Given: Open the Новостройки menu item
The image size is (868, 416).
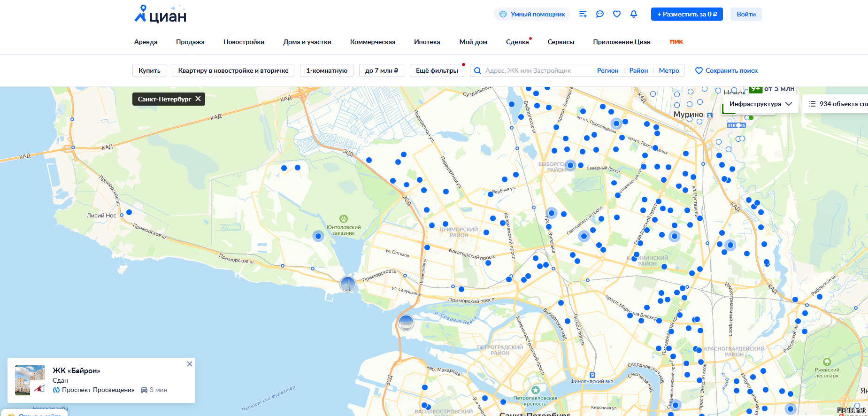Looking at the screenshot, I should click(244, 42).
